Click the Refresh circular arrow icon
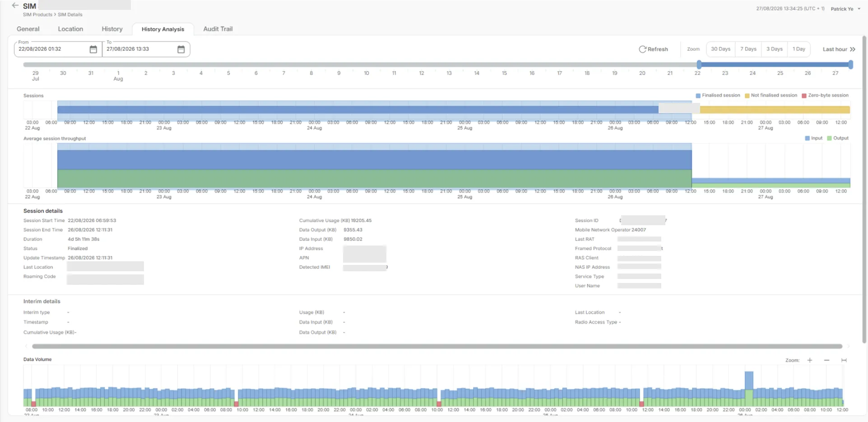The image size is (868, 422). tap(642, 49)
